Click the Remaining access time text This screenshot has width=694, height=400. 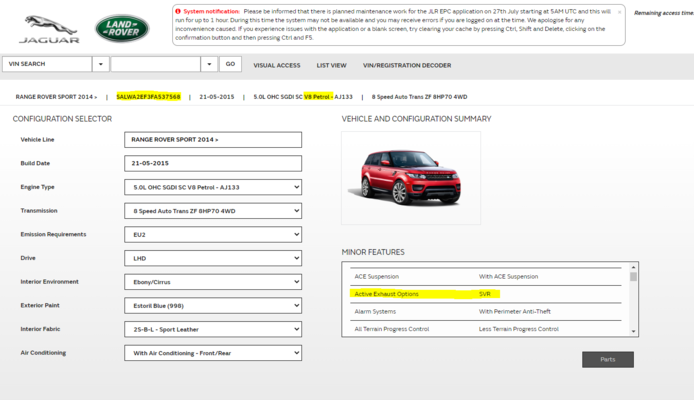(664, 13)
